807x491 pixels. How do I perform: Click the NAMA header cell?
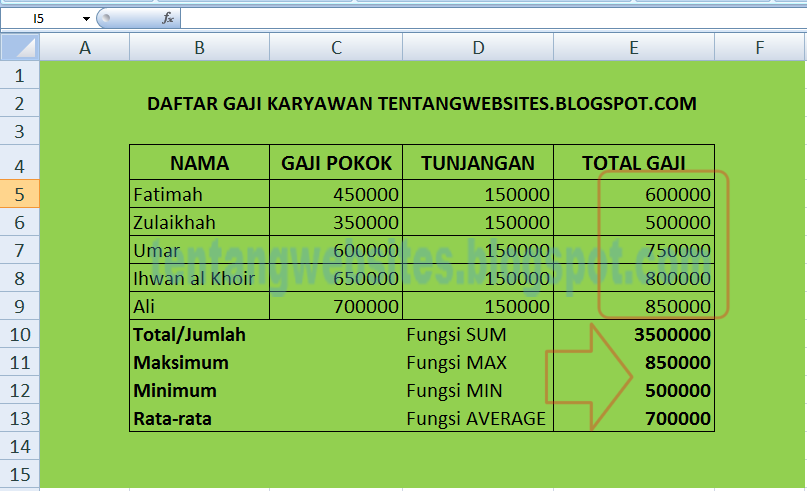pos(199,163)
